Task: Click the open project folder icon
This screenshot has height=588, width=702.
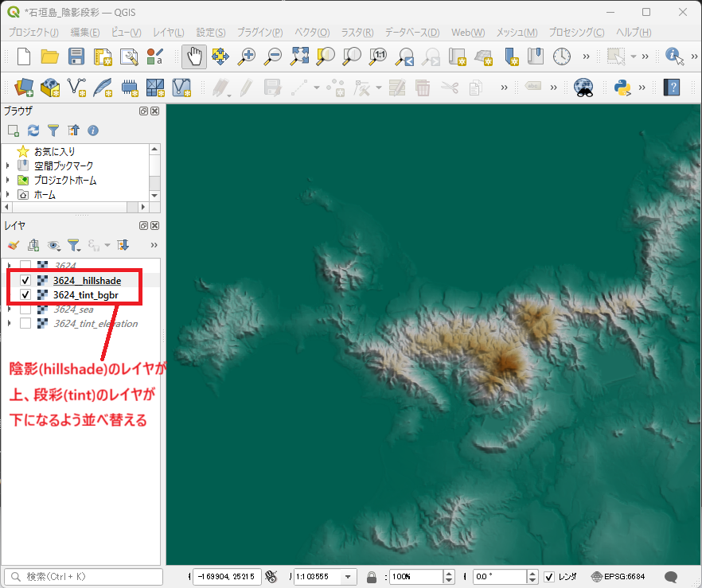Action: tap(50, 56)
